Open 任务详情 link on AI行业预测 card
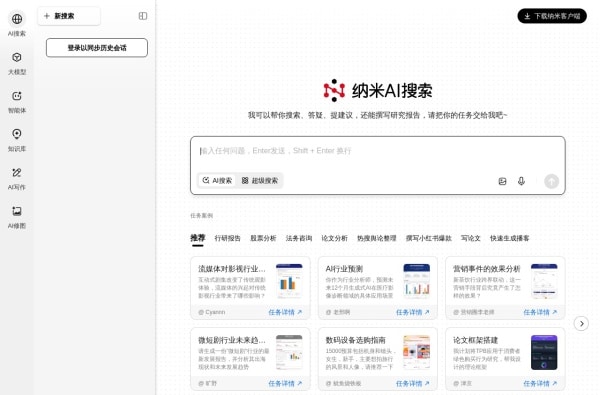The image size is (600, 395). click(x=412, y=312)
